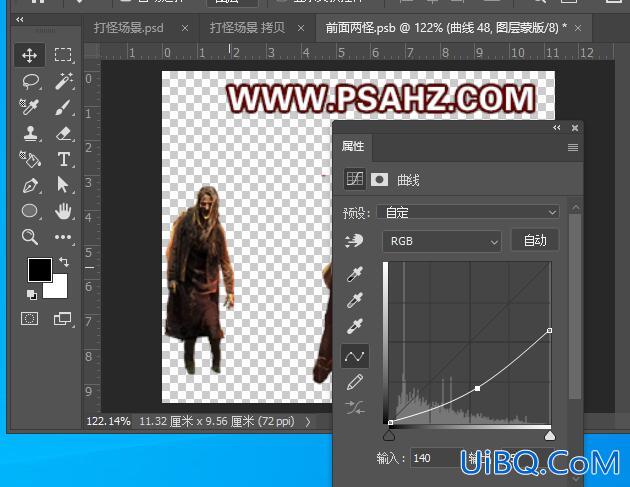Select the Path Selection tool
Screen dimensions: 630x487
pos(63,185)
